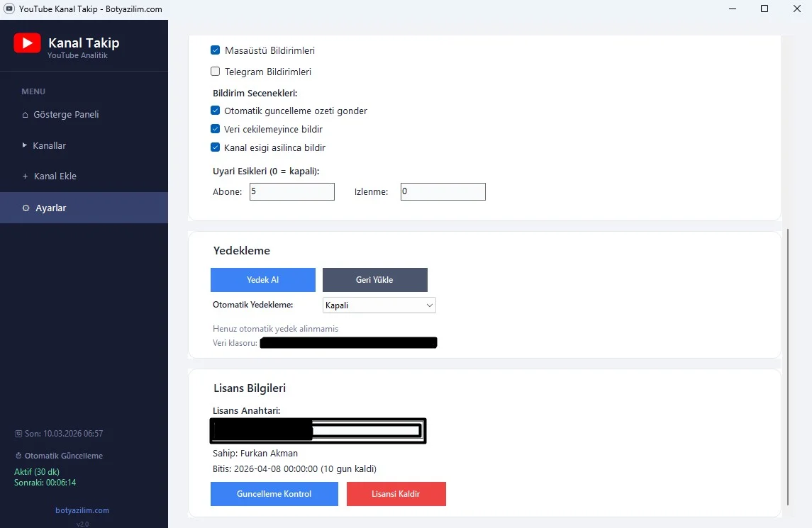Click the 'Uyari Esikleri (0 = kapali):' label

click(266, 172)
